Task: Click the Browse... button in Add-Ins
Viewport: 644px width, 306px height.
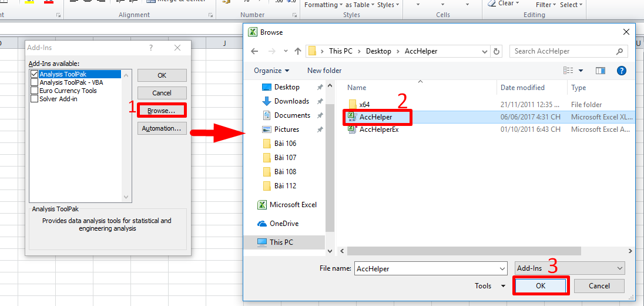Action: pyautogui.click(x=162, y=111)
